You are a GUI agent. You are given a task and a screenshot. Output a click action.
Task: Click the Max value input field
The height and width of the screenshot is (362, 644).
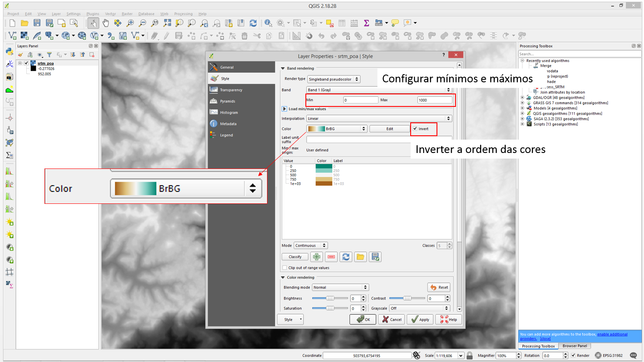coord(434,100)
